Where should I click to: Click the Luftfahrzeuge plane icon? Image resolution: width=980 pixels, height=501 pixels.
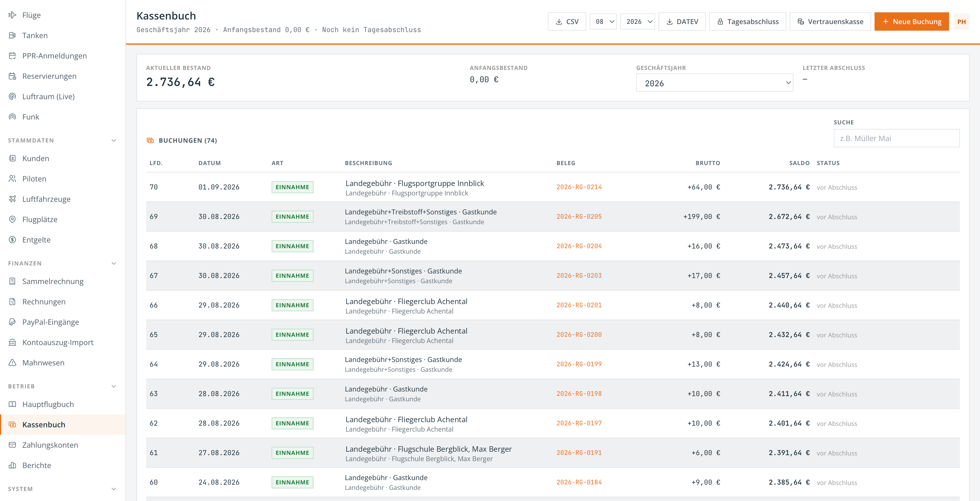(13, 199)
